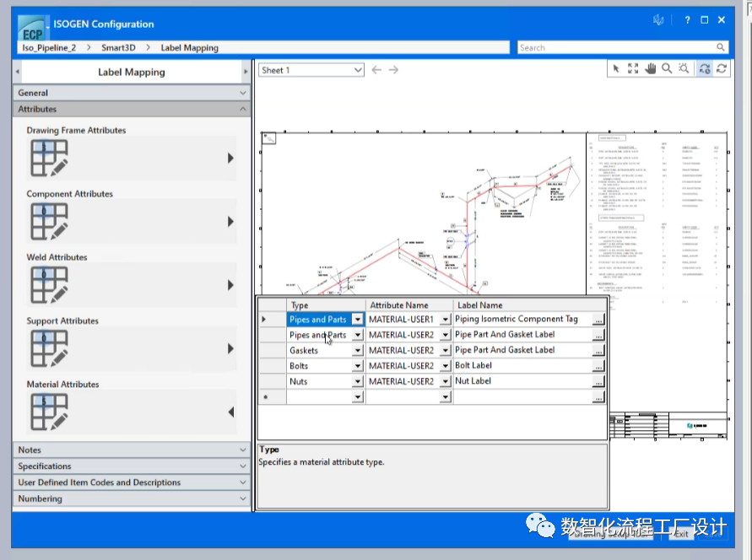Select the zoom magnifier tool

667,69
